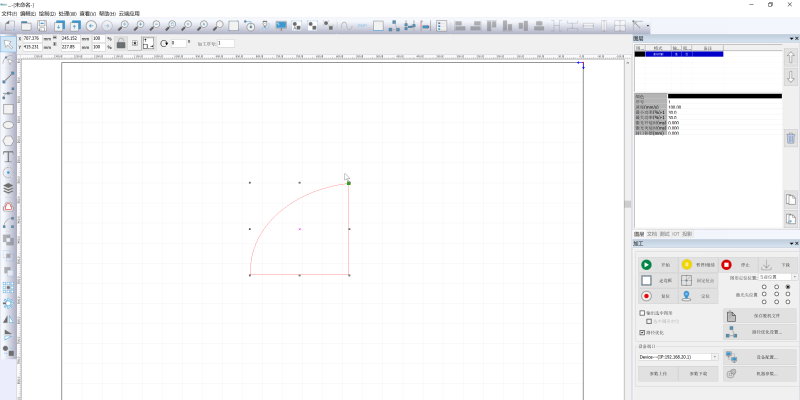Open the 编辑 menu
Viewport: 800px width, 400px height.
click(x=28, y=14)
